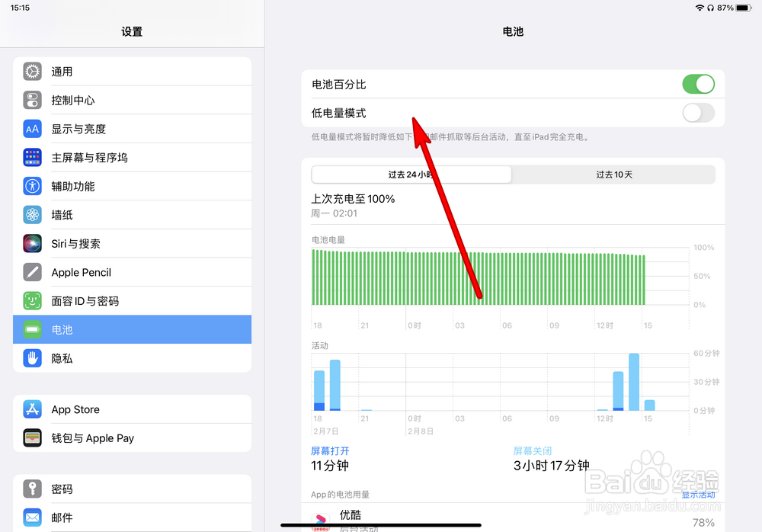Image resolution: width=762 pixels, height=532 pixels.
Task: Open the 墙纸 wallpaper settings icon
Action: [x=32, y=214]
